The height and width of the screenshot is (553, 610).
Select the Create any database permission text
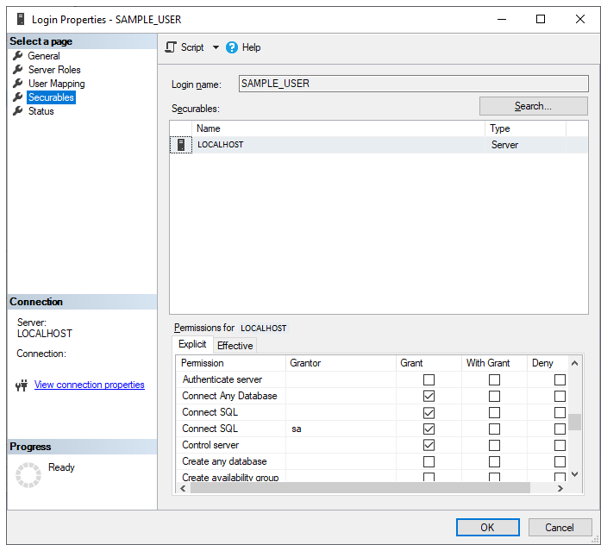pyautogui.click(x=224, y=462)
